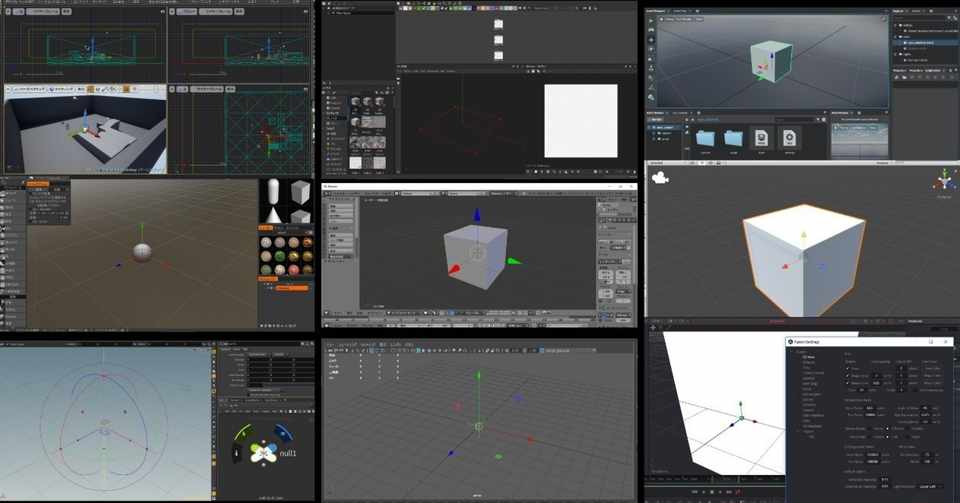Screen dimensions: 960x503
Task: Click the large white plane preview thumbnail
Action: click(x=581, y=121)
